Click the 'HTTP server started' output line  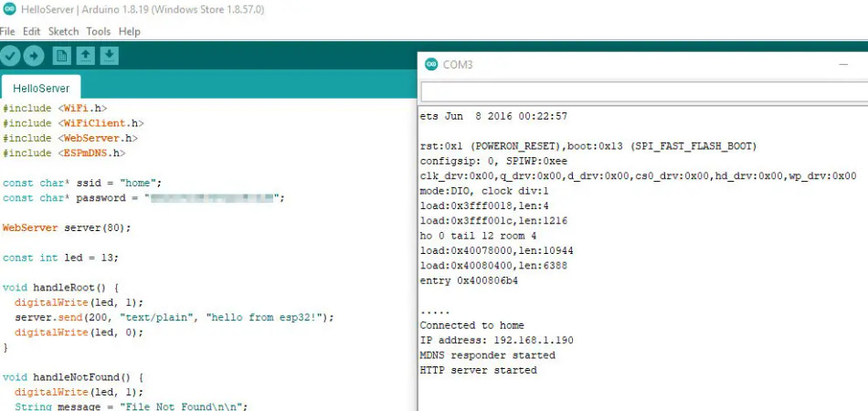pyautogui.click(x=478, y=370)
